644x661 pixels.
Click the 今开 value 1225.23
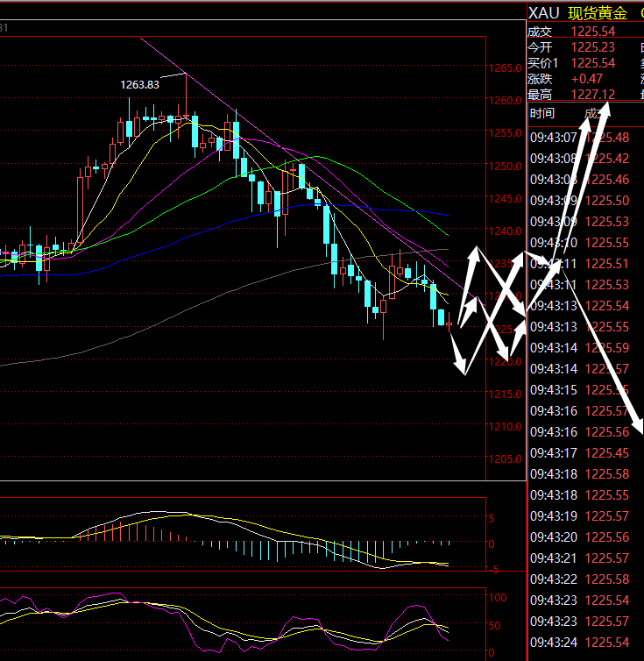point(592,47)
